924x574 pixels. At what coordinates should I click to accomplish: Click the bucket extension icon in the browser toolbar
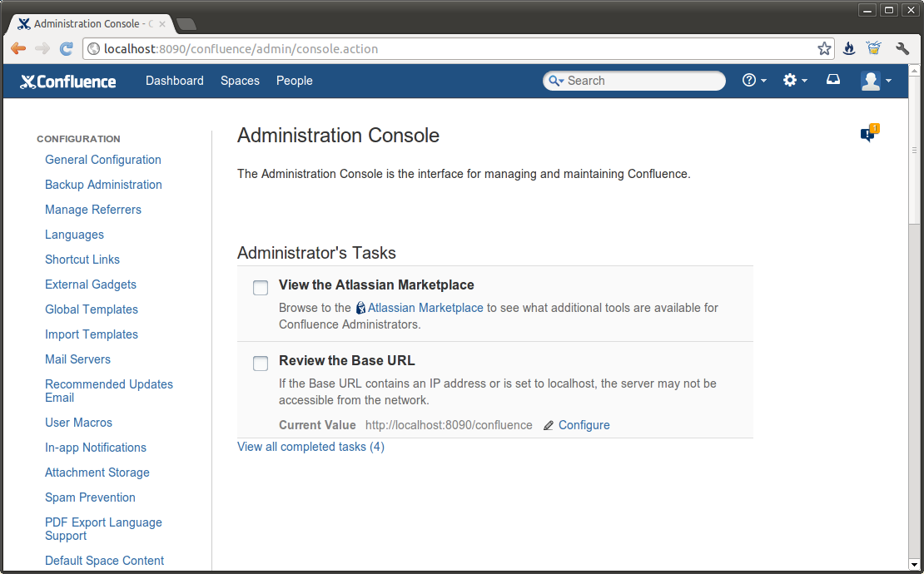874,48
